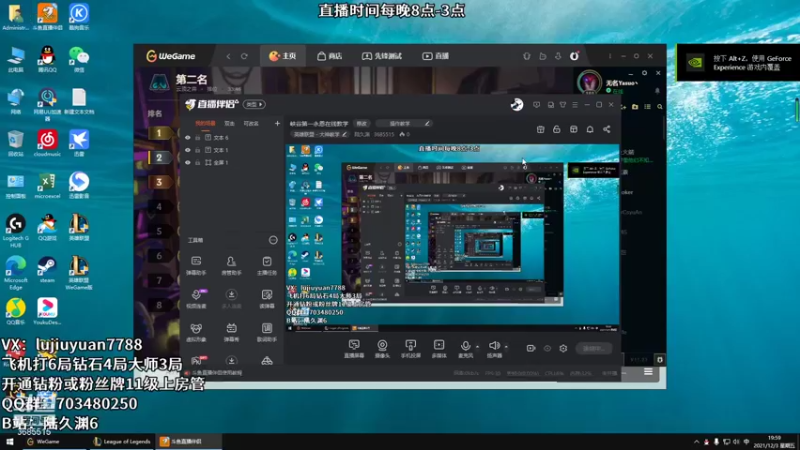800x450 pixels.
Task: Show hidden system tray icons chevron
Action: [696, 442]
